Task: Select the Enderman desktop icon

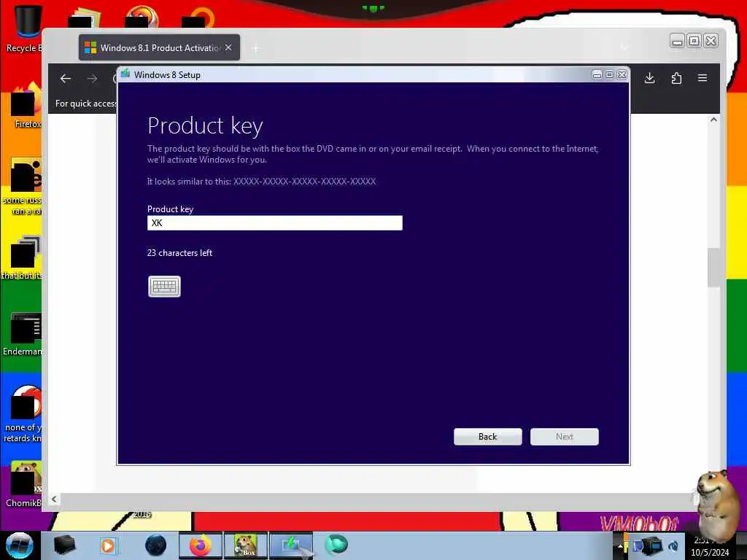Action: pos(23,333)
